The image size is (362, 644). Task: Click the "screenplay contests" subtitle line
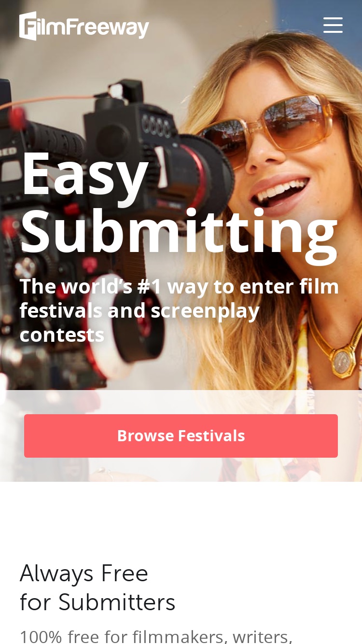tap(139, 322)
